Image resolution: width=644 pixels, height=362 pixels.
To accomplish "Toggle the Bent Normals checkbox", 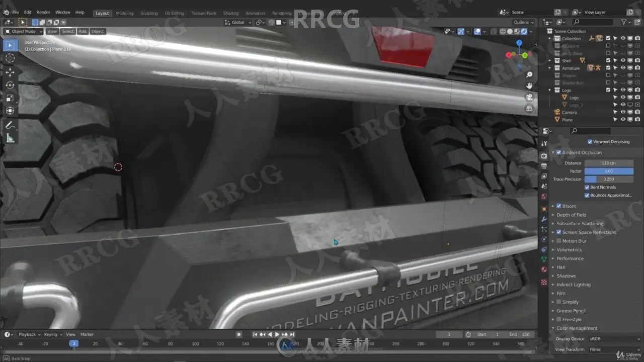I will pos(587,187).
